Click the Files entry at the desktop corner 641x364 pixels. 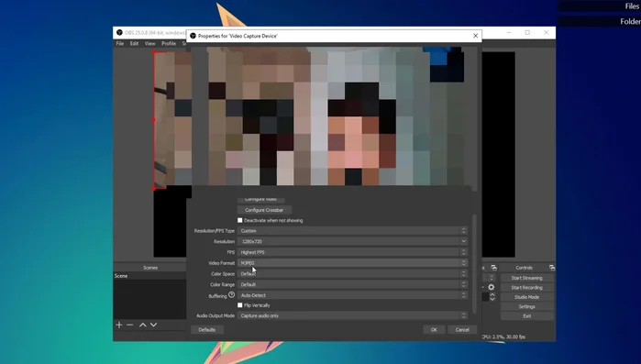(x=632, y=6)
